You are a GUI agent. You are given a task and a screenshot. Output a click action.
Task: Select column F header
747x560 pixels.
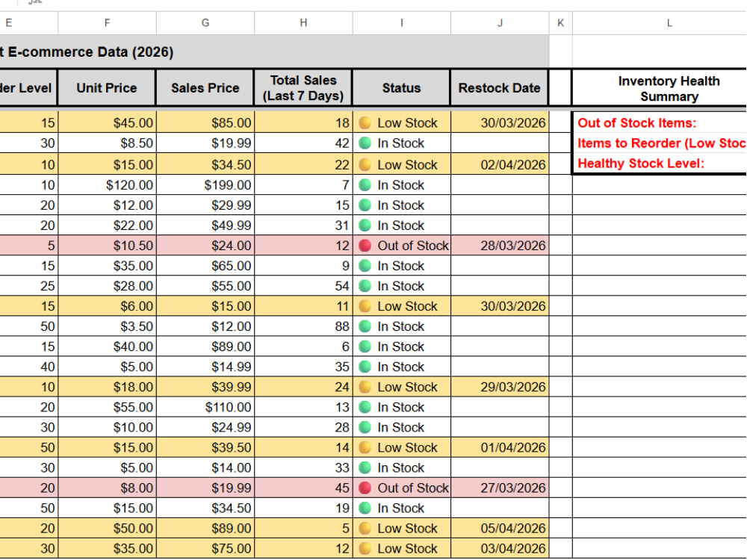click(x=107, y=23)
